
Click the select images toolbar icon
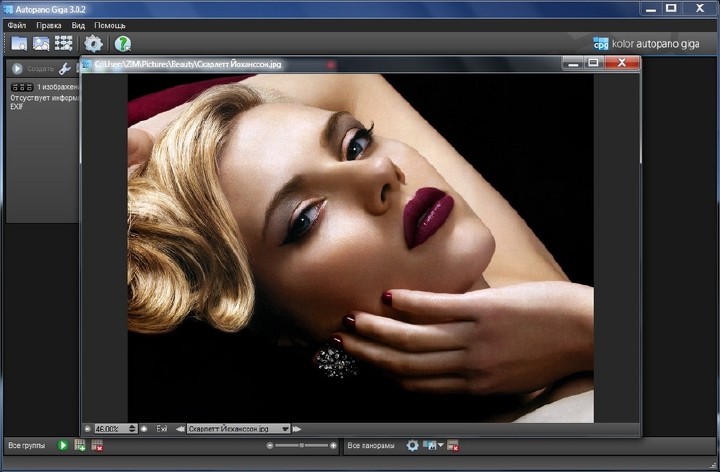coord(41,43)
